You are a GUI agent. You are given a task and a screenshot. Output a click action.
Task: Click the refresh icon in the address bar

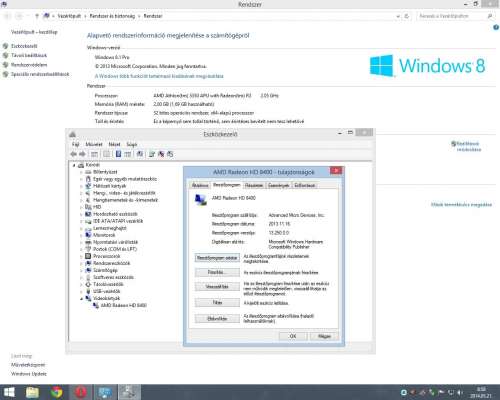click(407, 16)
